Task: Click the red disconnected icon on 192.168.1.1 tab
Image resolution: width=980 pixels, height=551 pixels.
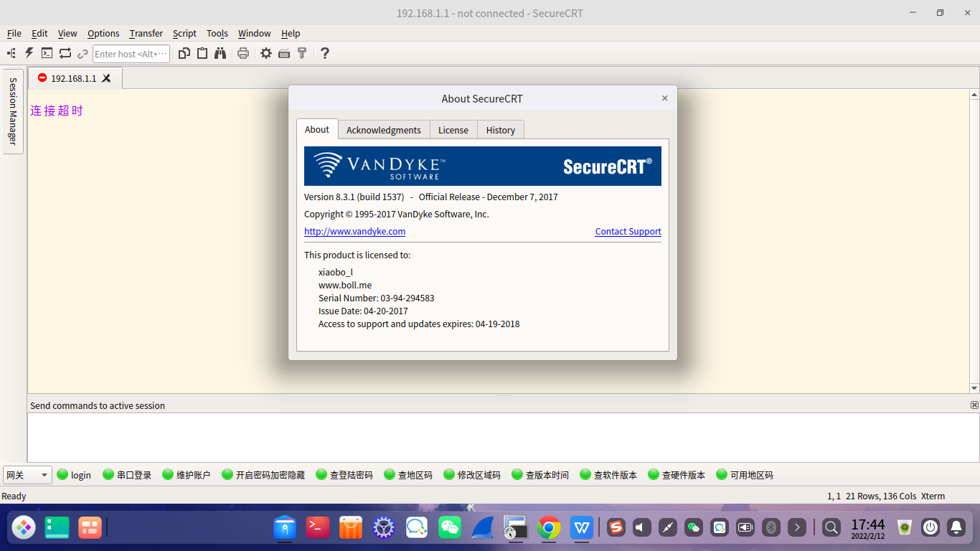Action: [42, 77]
